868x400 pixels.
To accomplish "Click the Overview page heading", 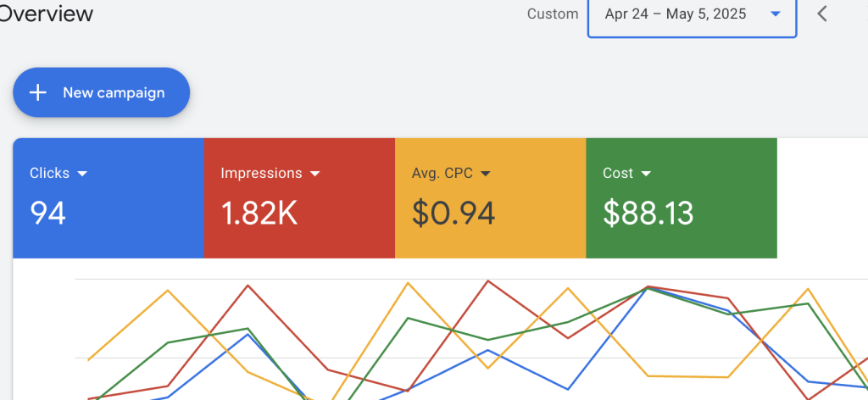I will click(47, 14).
